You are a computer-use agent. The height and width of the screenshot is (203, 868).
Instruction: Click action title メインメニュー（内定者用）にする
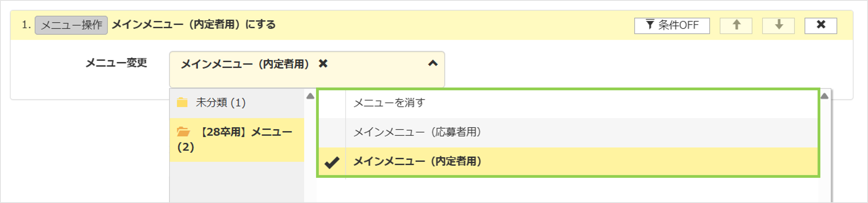pos(193,25)
